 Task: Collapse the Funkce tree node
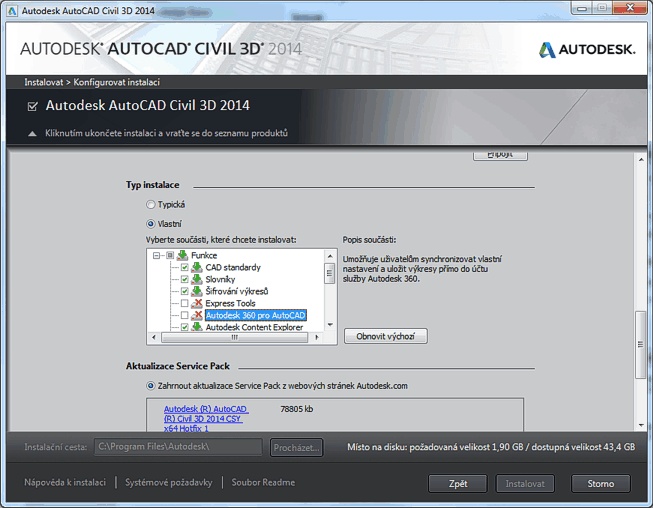[157, 255]
